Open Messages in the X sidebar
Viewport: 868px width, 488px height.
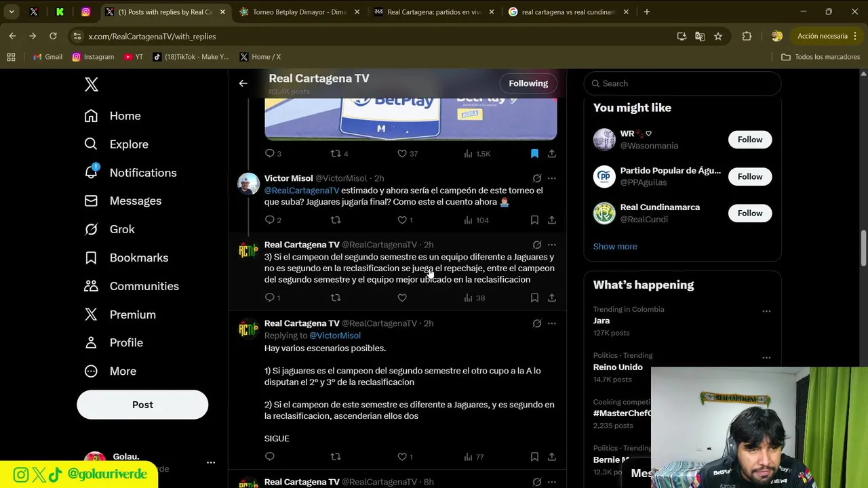[x=123, y=201]
